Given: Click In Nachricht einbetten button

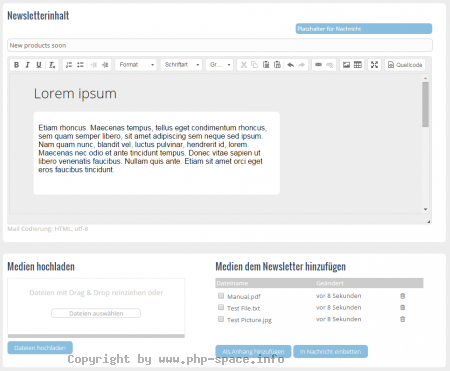Looking at the screenshot, I should [330, 352].
